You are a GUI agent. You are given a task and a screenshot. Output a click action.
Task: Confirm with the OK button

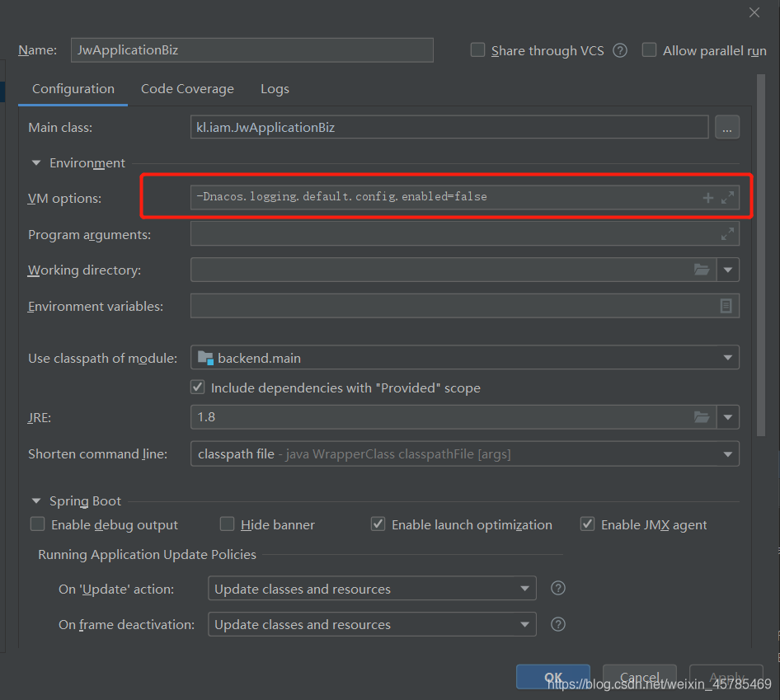pyautogui.click(x=553, y=677)
